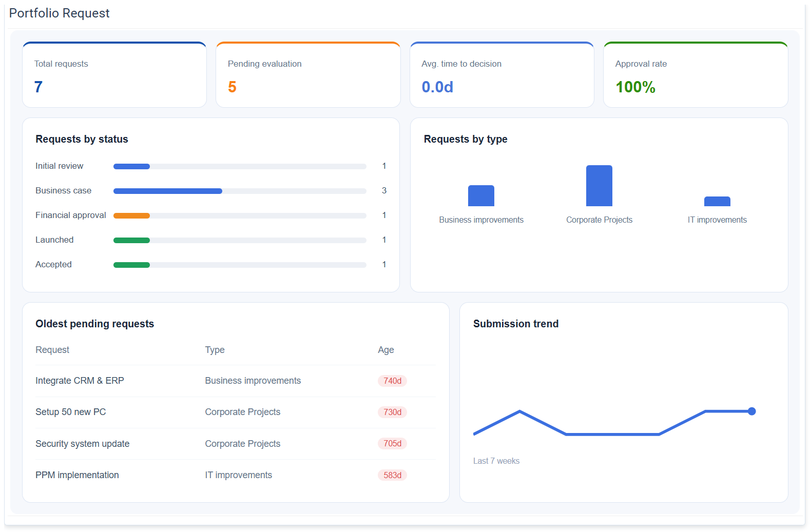Click the green Accepted progress bar
Image resolution: width=810 pixels, height=532 pixels.
(x=131, y=265)
